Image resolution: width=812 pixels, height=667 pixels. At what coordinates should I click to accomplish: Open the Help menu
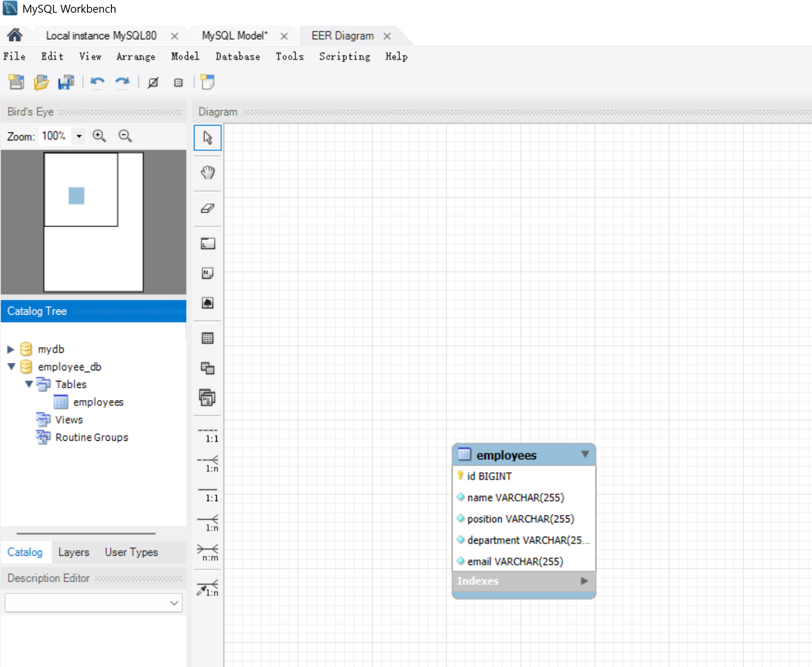pos(396,56)
